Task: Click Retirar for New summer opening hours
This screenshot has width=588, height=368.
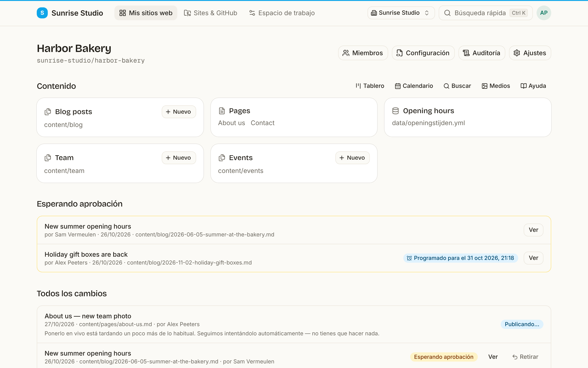Action: [x=525, y=357]
